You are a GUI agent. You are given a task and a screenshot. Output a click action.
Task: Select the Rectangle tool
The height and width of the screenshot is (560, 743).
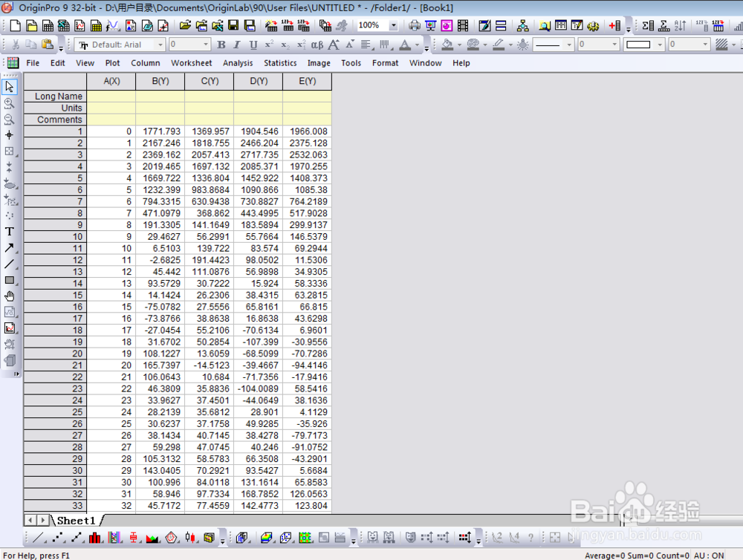[x=10, y=280]
